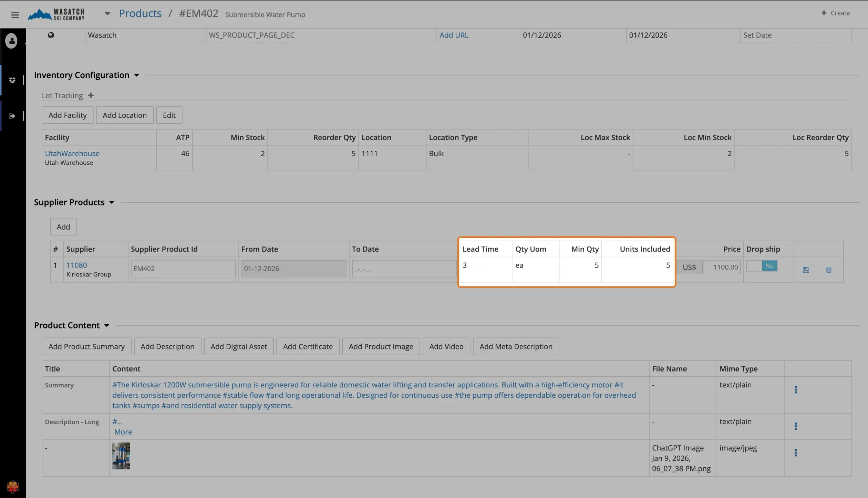Delete the supplier product row
This screenshot has width=868, height=498.
tap(829, 270)
